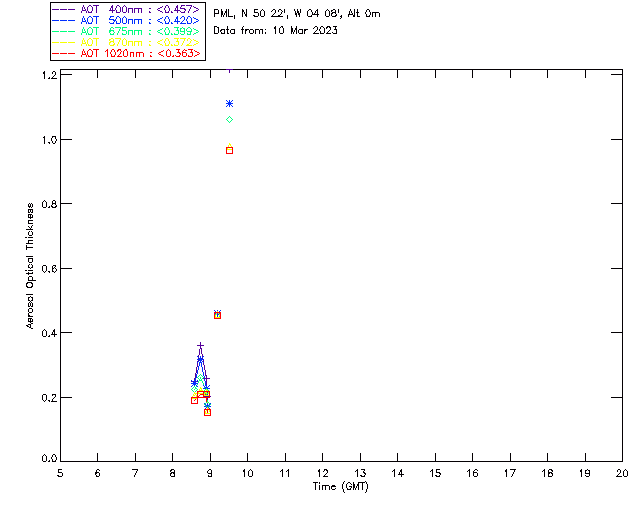Screen dimensions: 640x512
Task: Select legend entry "AOT 400nm : <0.457>"
Action: (140, 9)
